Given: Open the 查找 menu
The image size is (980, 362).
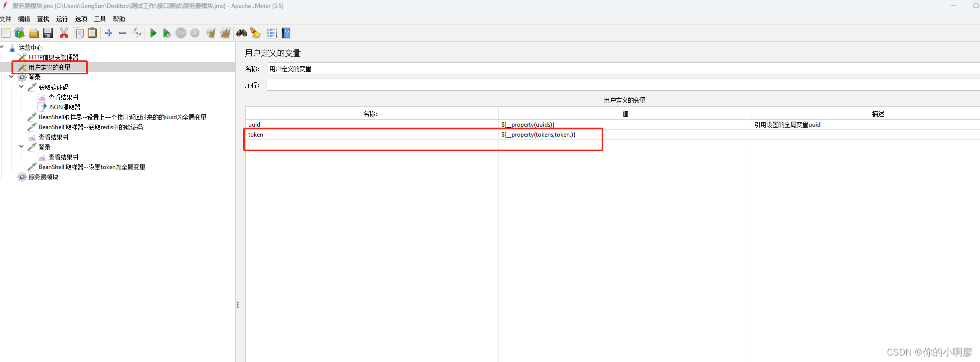Looking at the screenshot, I should click(x=43, y=19).
